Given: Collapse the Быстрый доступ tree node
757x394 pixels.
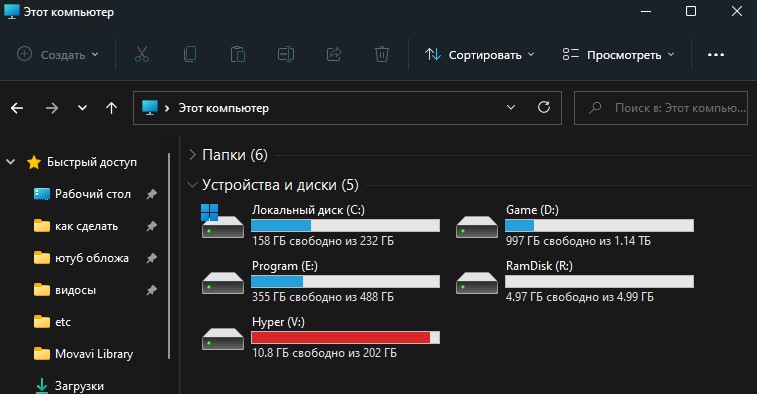Looking at the screenshot, I should point(11,162).
